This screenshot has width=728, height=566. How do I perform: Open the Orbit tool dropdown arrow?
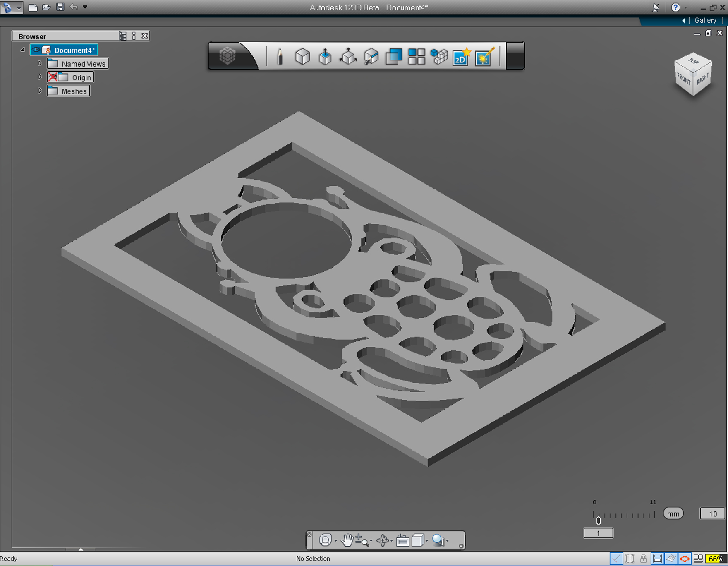coord(392,541)
